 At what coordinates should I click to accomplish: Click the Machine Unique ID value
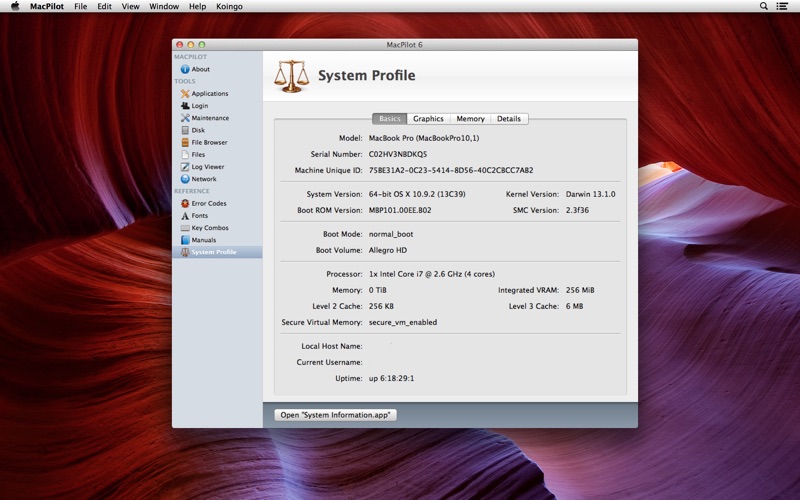tap(451, 170)
